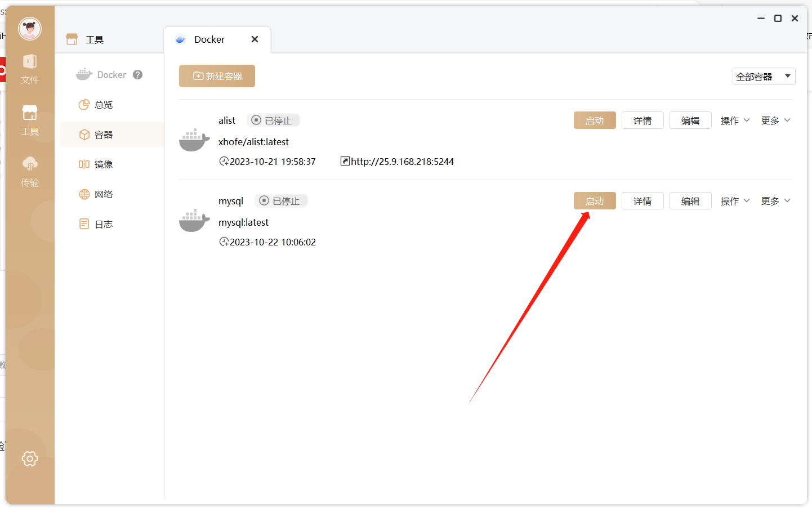Click timestamp 2023-10-22 10:06:02

point(273,242)
